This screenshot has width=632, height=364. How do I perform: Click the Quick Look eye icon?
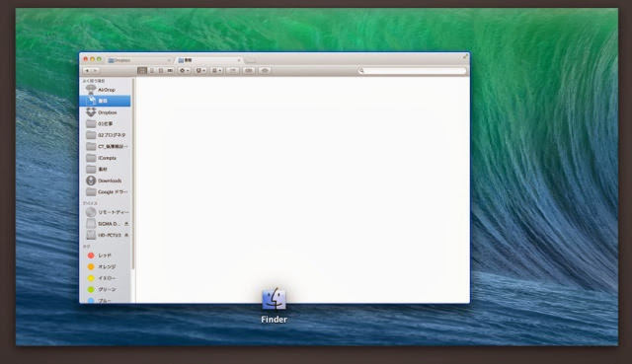coord(265,70)
